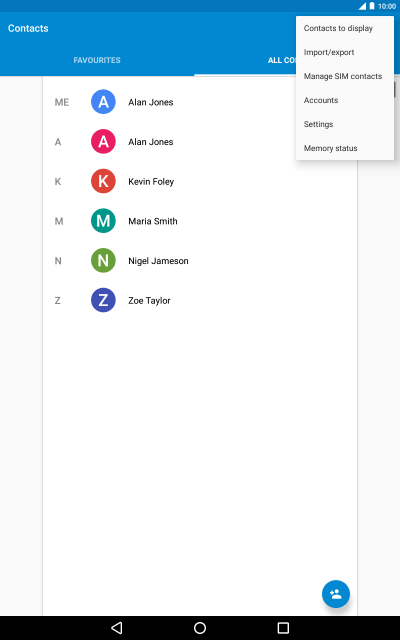Open Settings in the overflow menu
Image resolution: width=400 pixels, height=640 pixels.
point(345,124)
